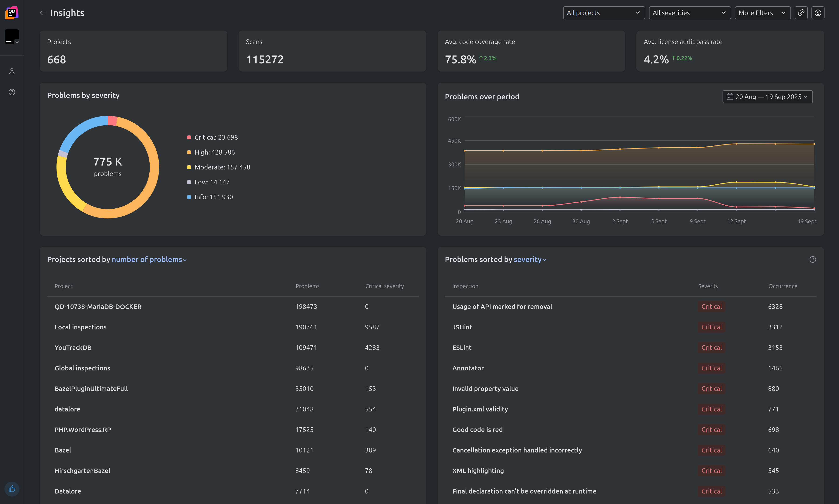Viewport: 839px width, 504px height.
Task: Click the info icon at top right
Action: [818, 13]
